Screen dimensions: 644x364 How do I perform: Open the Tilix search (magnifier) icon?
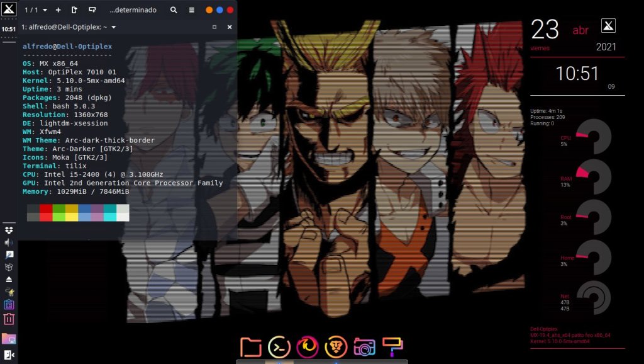[x=174, y=10]
